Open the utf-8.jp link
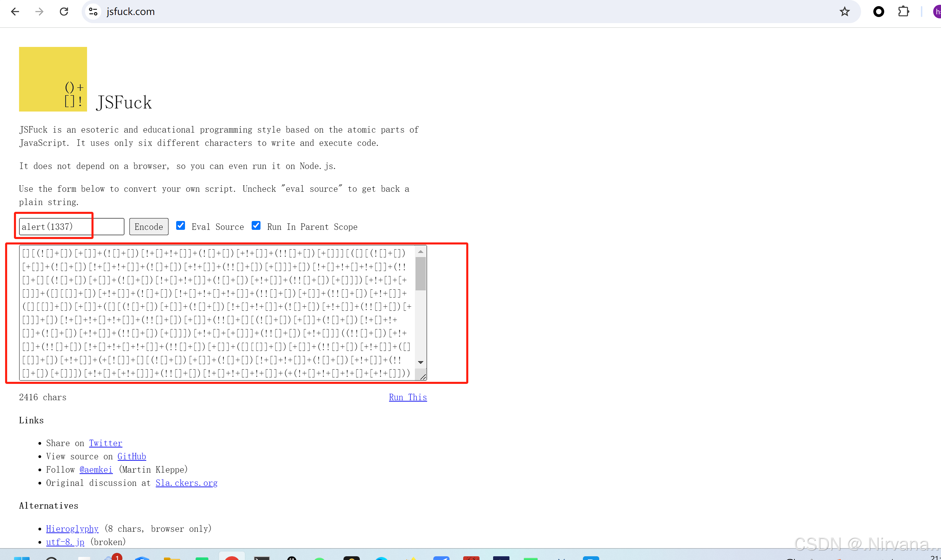 pyautogui.click(x=65, y=542)
